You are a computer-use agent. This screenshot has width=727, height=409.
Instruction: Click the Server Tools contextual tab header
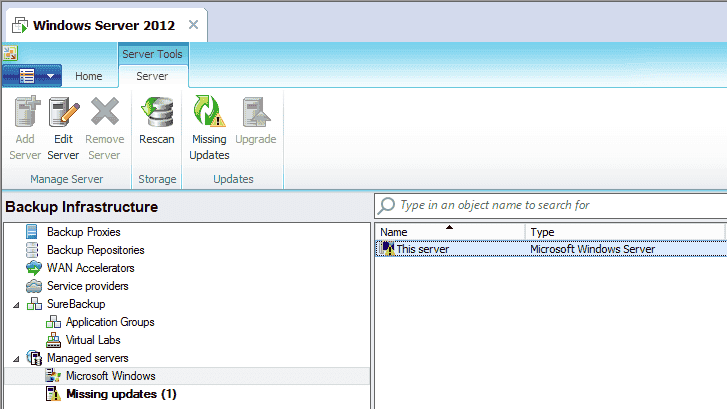click(153, 54)
